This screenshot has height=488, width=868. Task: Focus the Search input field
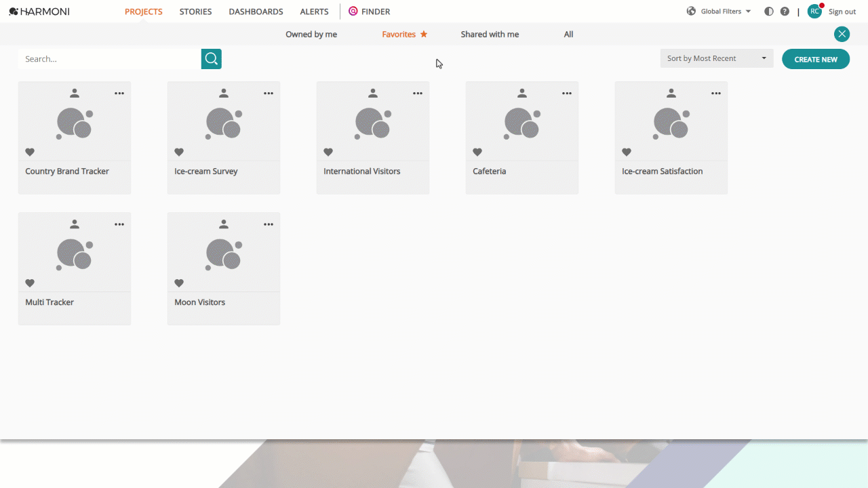pos(110,59)
